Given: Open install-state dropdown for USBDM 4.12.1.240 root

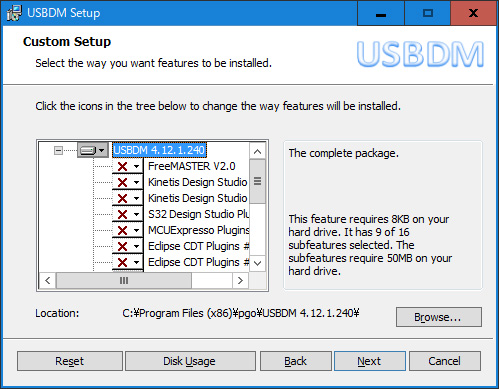Looking at the screenshot, I should tap(93, 150).
